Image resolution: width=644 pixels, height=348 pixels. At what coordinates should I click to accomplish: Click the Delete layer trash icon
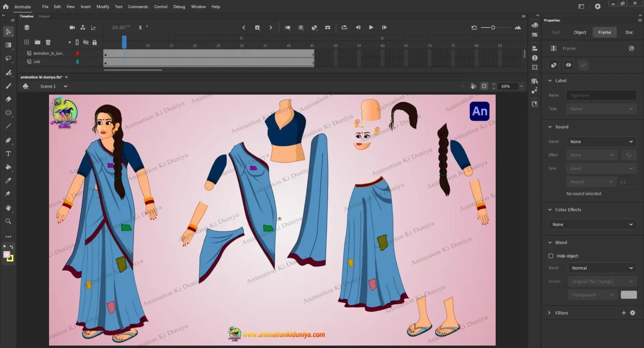pyautogui.click(x=48, y=43)
